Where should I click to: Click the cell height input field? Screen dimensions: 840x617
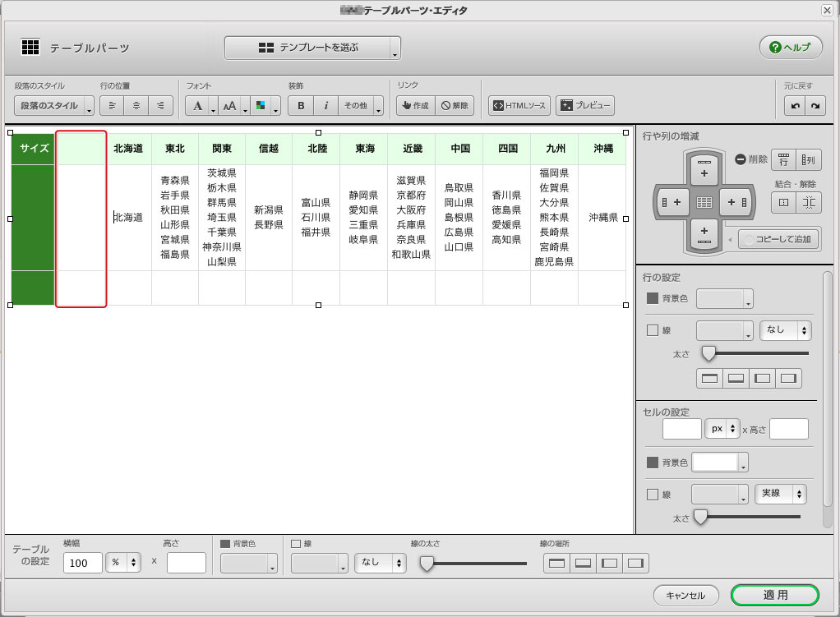788,429
